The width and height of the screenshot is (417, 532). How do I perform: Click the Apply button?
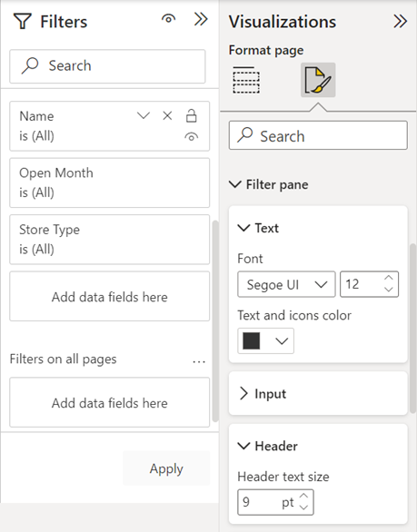click(166, 468)
